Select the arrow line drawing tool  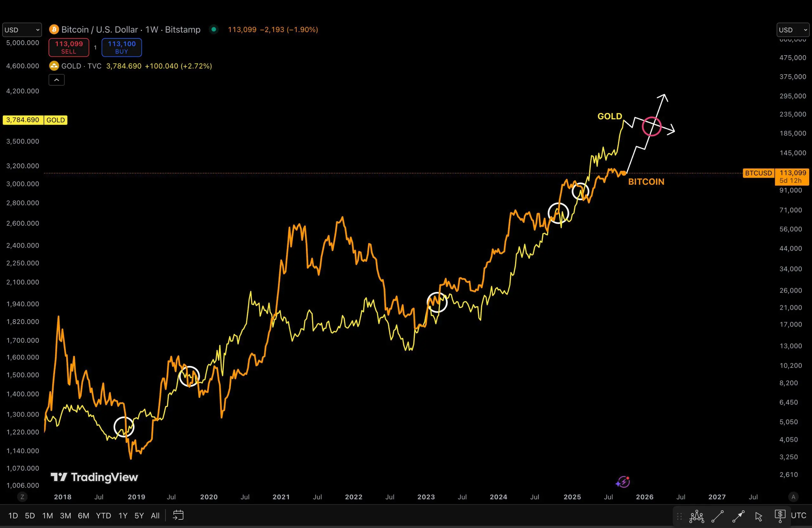pos(738,516)
